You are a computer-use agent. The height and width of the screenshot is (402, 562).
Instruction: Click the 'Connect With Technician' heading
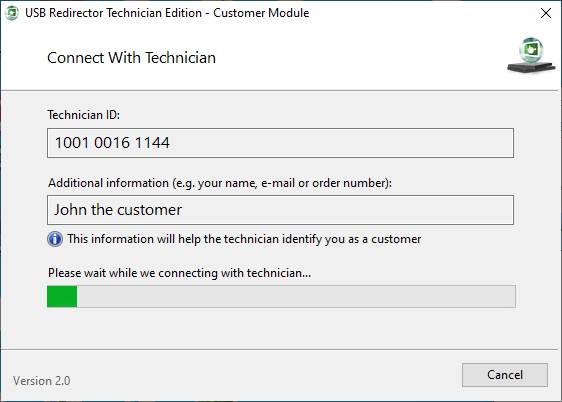click(132, 58)
